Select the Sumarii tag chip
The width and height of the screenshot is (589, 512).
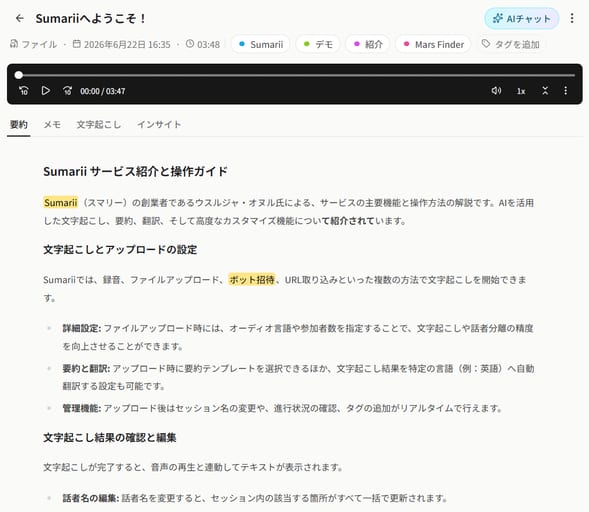click(261, 44)
